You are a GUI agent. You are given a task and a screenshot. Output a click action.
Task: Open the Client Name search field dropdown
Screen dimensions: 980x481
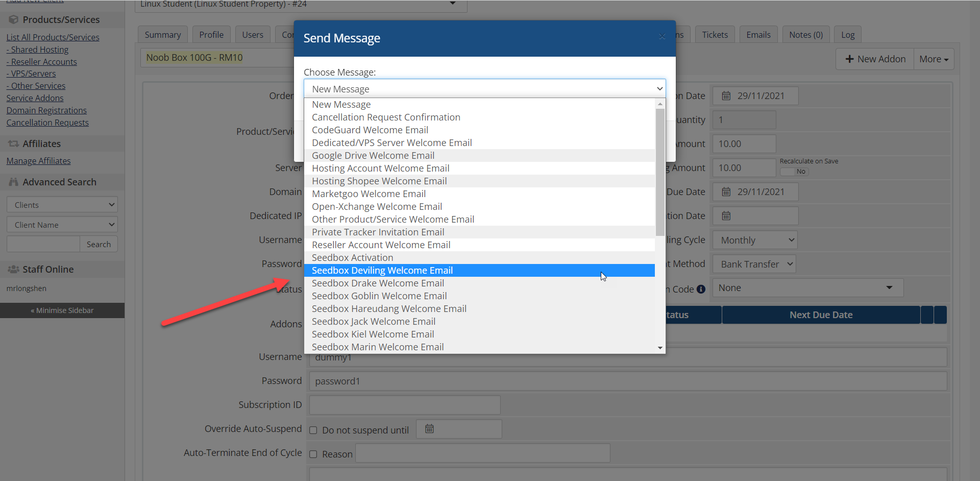(x=62, y=225)
